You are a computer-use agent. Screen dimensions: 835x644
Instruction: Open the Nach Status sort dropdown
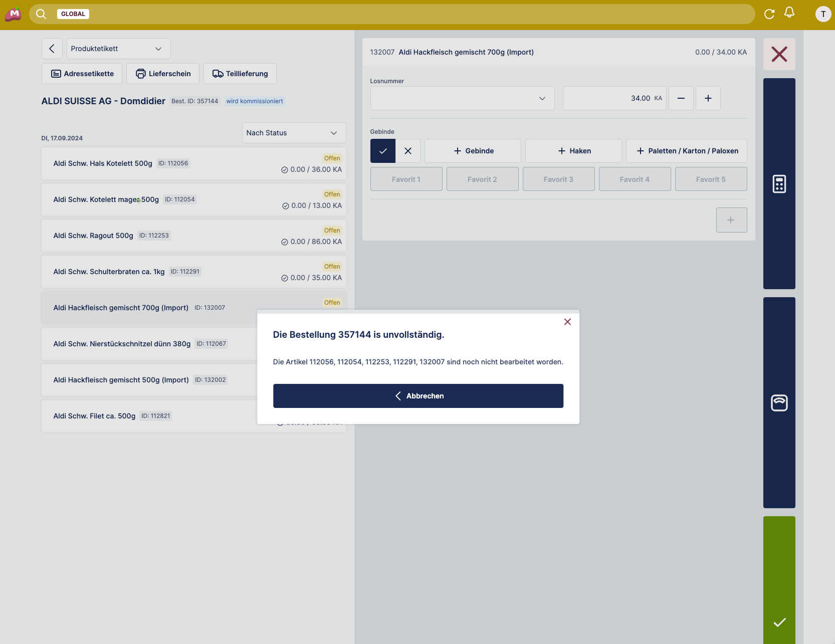pyautogui.click(x=294, y=133)
